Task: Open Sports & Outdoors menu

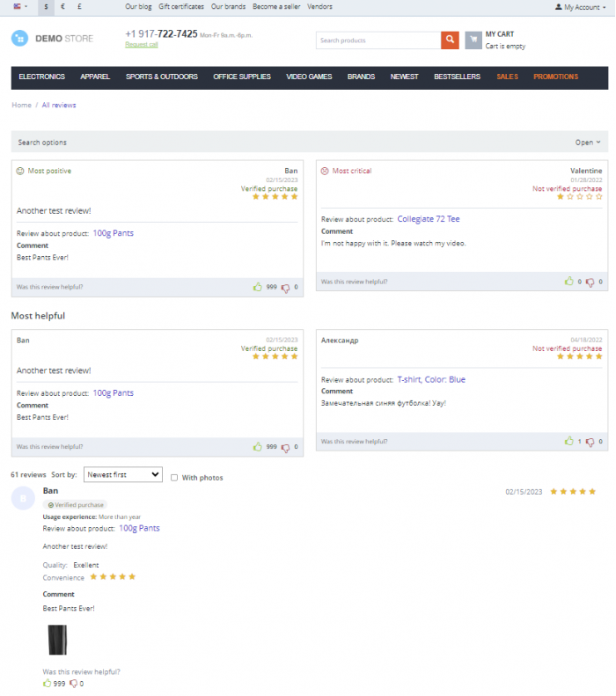Action: click(162, 77)
